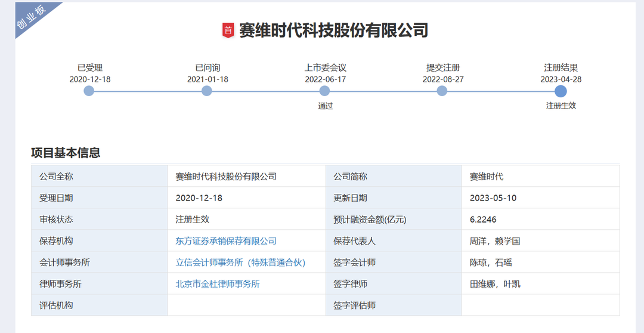Click the 通过 status below timeline
This screenshot has width=644, height=333.
[326, 106]
